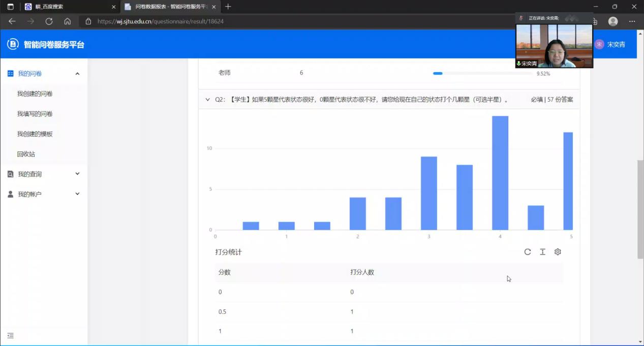644x346 pixels.
Task: Expand the 我的帐户 sidebar menu
Action: pos(77,194)
